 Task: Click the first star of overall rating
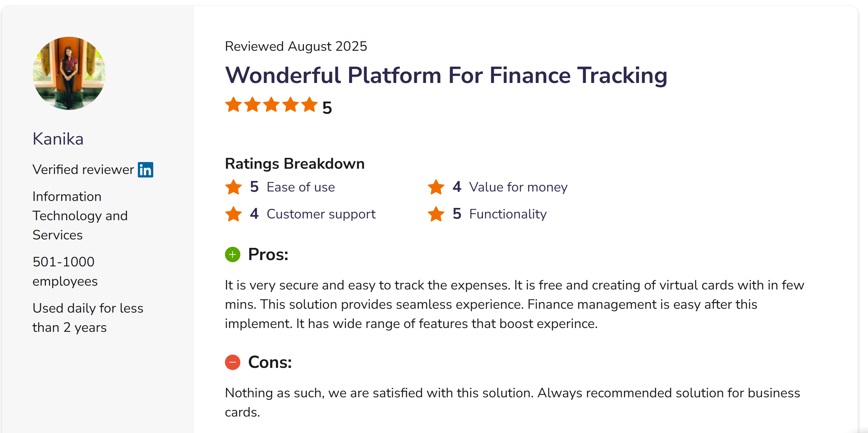pos(233,105)
